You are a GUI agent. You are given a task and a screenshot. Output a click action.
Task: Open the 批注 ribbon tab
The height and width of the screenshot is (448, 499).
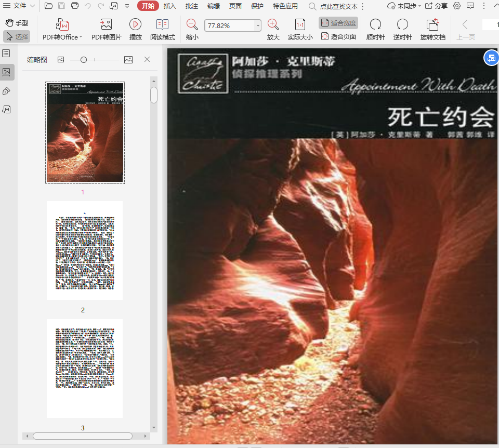[192, 6]
